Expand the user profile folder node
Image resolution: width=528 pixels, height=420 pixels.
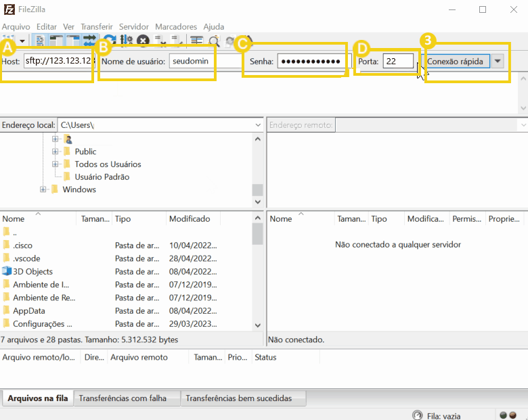(56, 139)
